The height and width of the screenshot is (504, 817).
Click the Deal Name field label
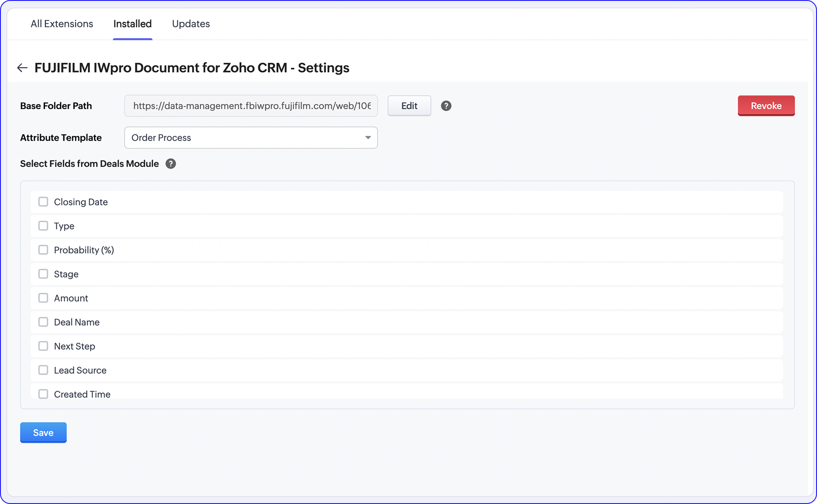[x=77, y=322]
